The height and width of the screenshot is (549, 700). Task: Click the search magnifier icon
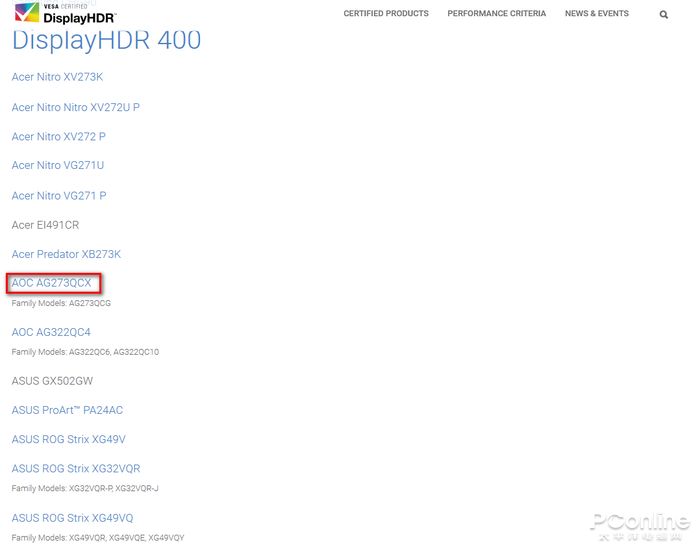click(x=663, y=15)
